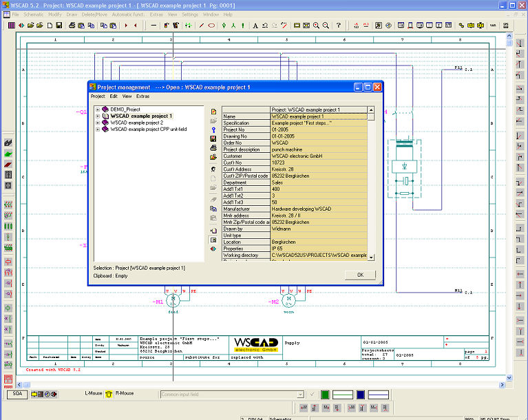Screen dimensions: 528x420
Task: Click the red floppy save icon in dialog
Action: click(x=213, y=138)
